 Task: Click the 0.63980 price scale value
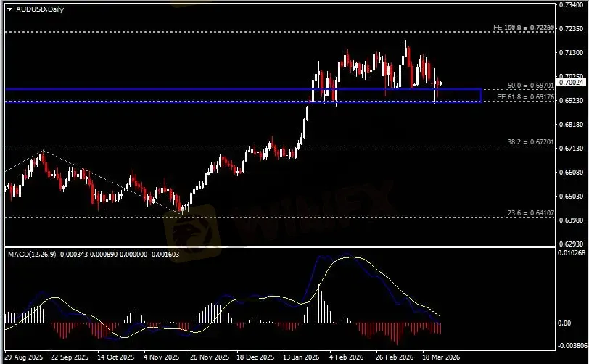coord(572,220)
